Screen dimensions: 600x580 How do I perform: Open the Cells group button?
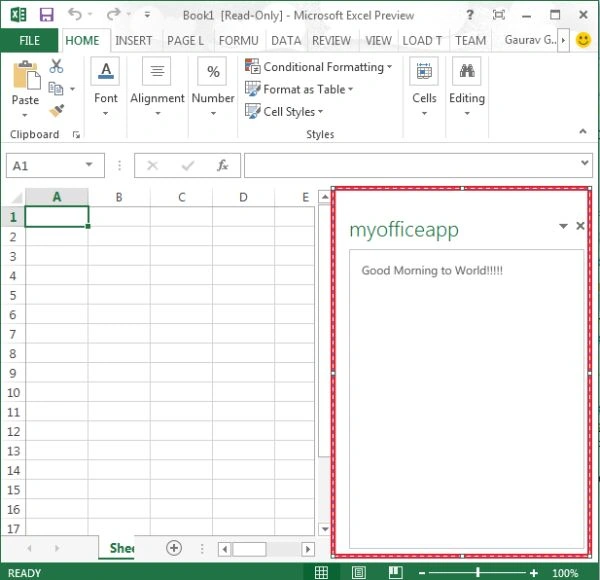424,86
